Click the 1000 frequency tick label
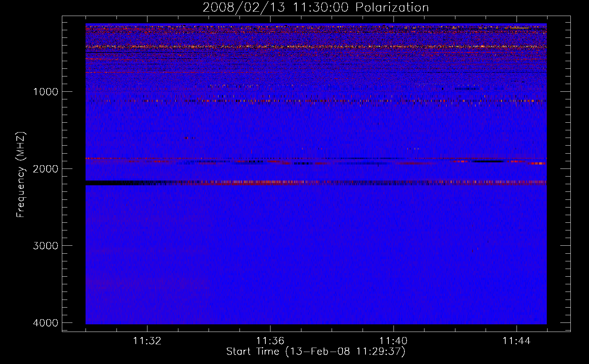The image size is (589, 364). 46,91
